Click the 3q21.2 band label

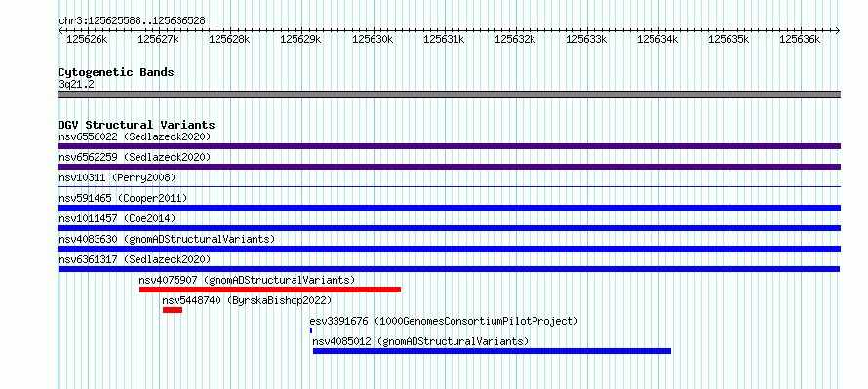coord(76,84)
